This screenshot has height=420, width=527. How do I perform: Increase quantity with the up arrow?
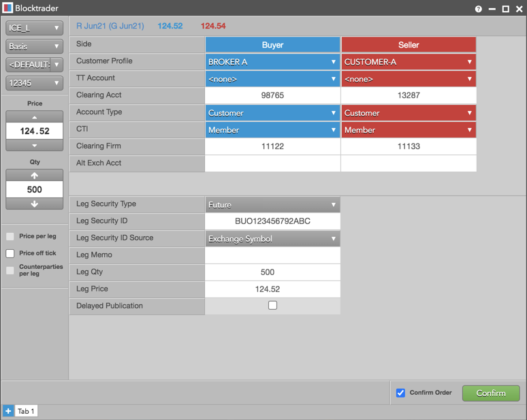click(x=34, y=176)
